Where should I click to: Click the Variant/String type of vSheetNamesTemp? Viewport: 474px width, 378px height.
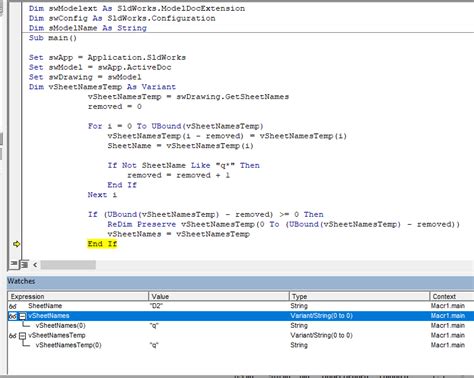coord(321,335)
